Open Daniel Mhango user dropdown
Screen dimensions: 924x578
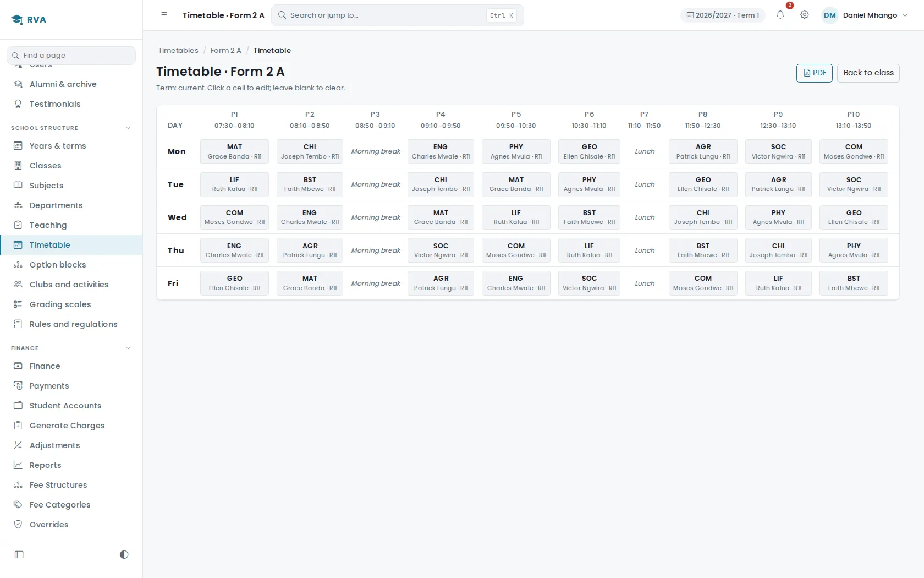click(x=865, y=15)
